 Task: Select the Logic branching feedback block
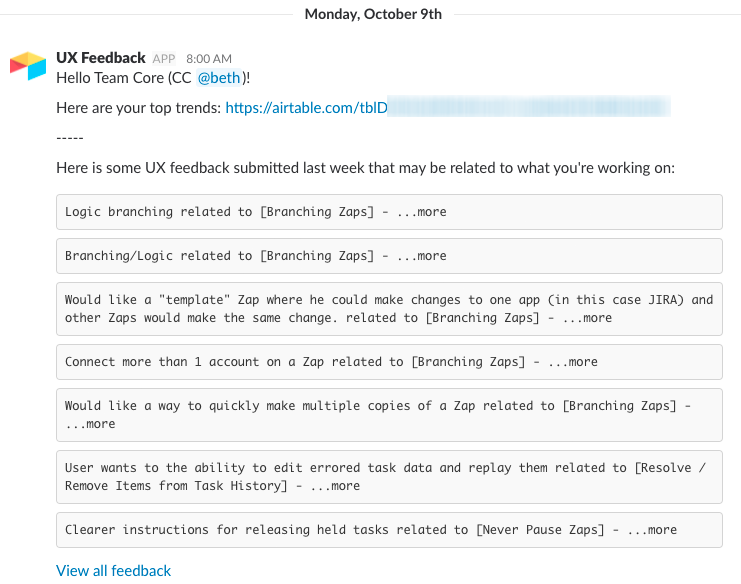389,212
